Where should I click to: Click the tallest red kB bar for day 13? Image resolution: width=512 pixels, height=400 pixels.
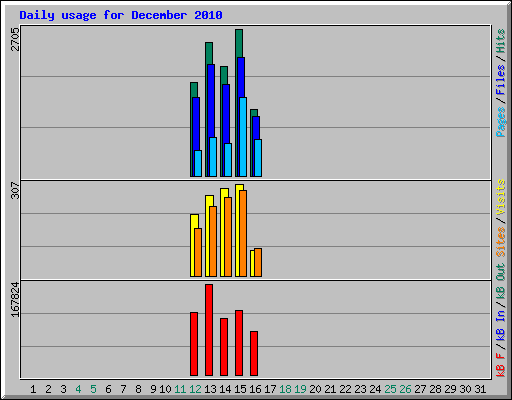tap(209, 330)
